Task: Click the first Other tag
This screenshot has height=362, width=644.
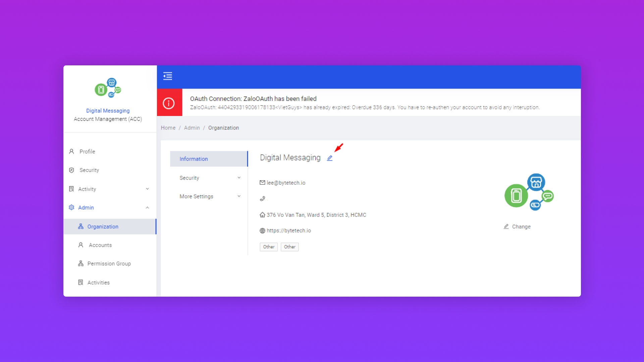Action: [269, 247]
